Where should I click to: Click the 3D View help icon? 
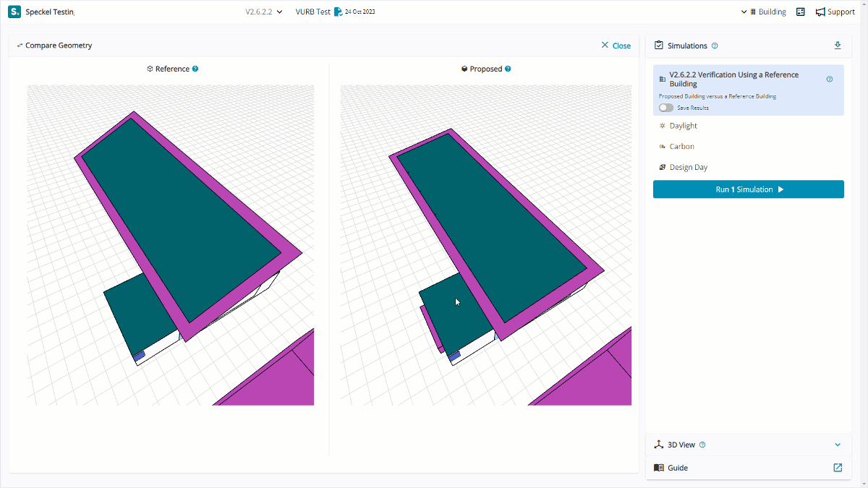703,445
